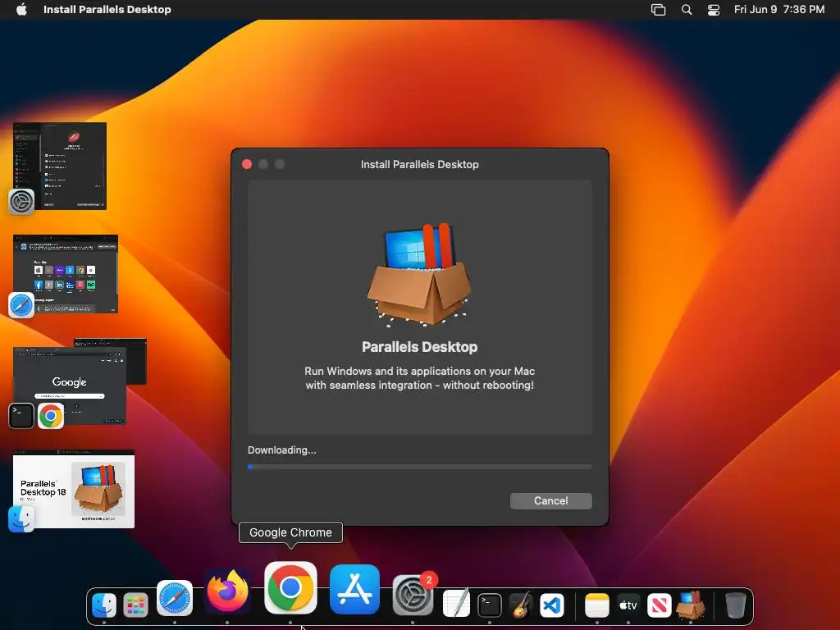This screenshot has height=630, width=840.
Task: Open Google Chrome in the Dock
Action: [x=290, y=587]
